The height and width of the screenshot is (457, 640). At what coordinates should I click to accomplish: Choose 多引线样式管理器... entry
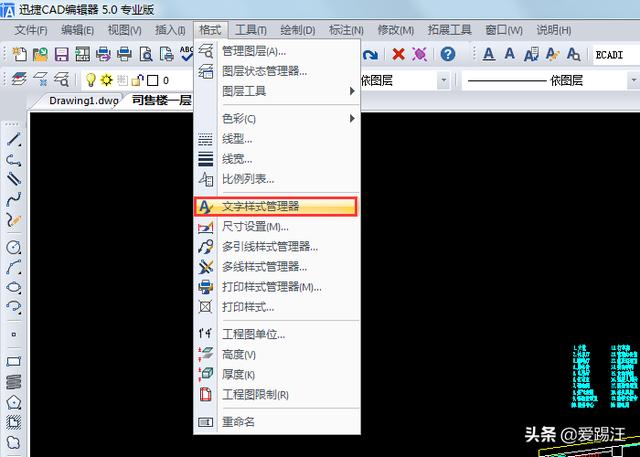point(277,246)
